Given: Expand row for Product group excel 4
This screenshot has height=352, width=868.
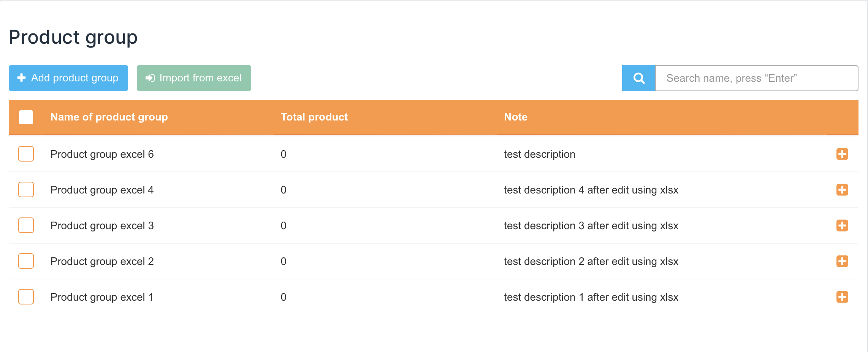Looking at the screenshot, I should [842, 190].
